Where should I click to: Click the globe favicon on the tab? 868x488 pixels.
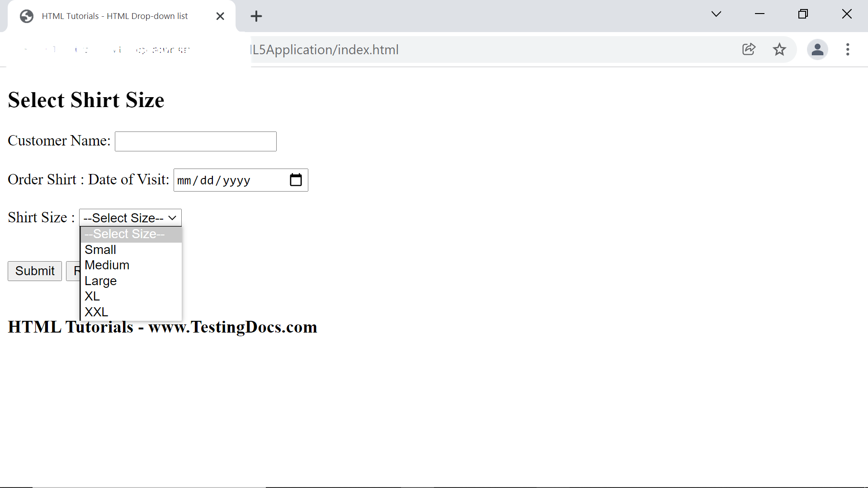pos(27,16)
